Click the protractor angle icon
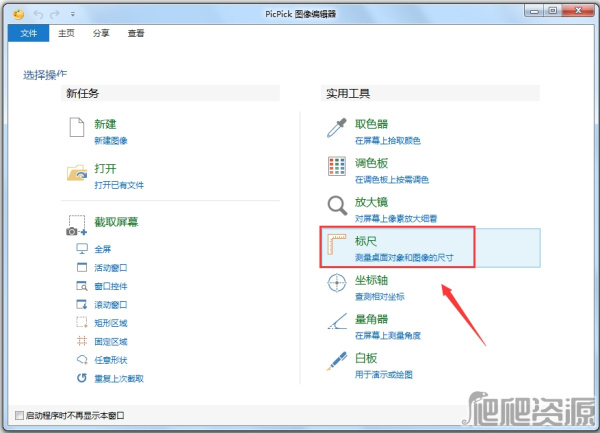The width and height of the screenshot is (600, 433). coord(337,321)
